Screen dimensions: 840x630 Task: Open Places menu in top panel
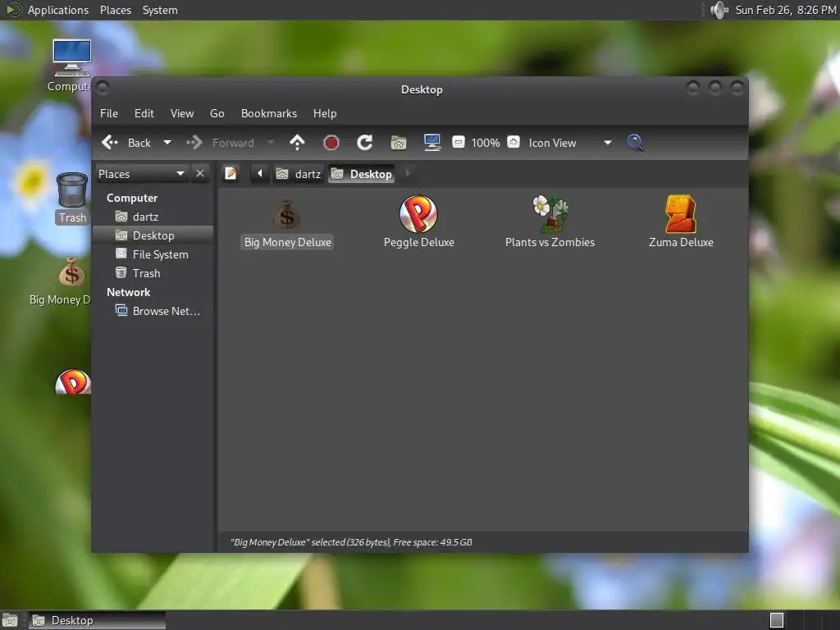pos(115,10)
